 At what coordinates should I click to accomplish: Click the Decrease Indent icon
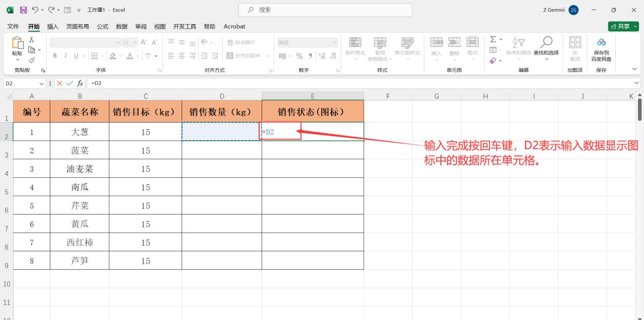205,56
